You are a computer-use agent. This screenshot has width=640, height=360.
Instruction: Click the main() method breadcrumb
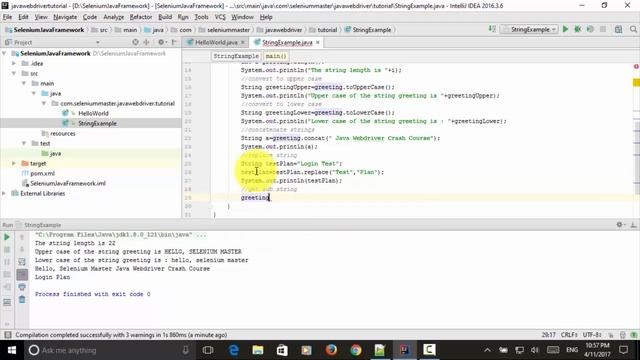click(276, 56)
